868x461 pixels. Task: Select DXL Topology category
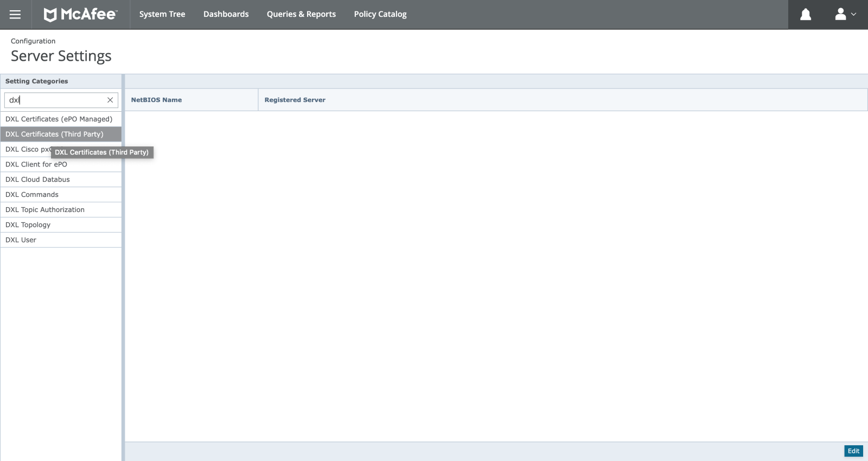[28, 225]
